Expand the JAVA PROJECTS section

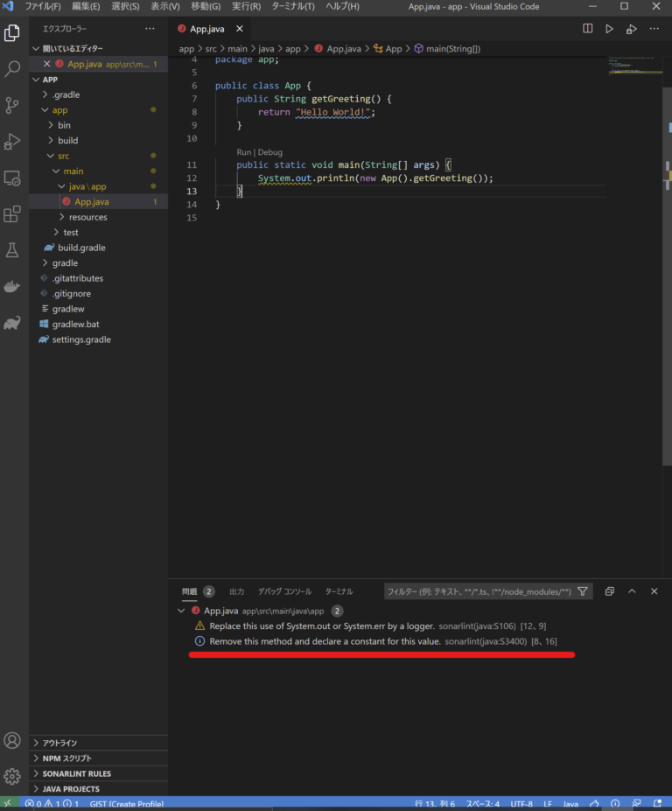70,789
